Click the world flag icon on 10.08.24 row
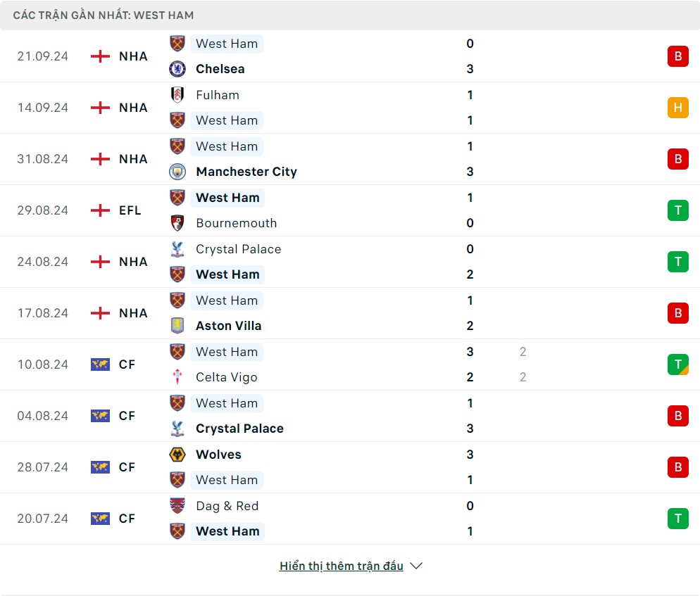The width and height of the screenshot is (700, 596). coord(101,364)
